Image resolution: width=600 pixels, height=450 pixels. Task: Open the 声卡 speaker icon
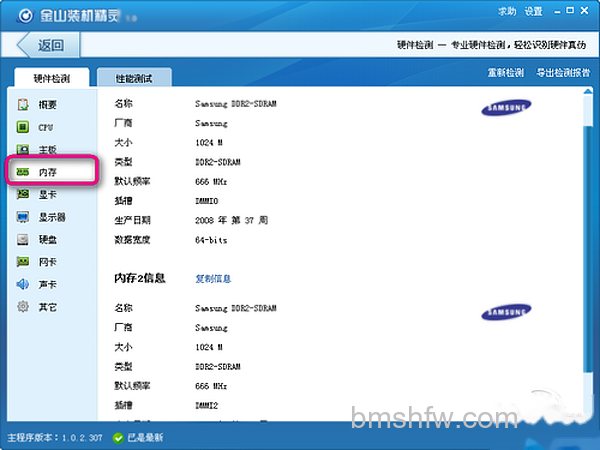coord(23,284)
